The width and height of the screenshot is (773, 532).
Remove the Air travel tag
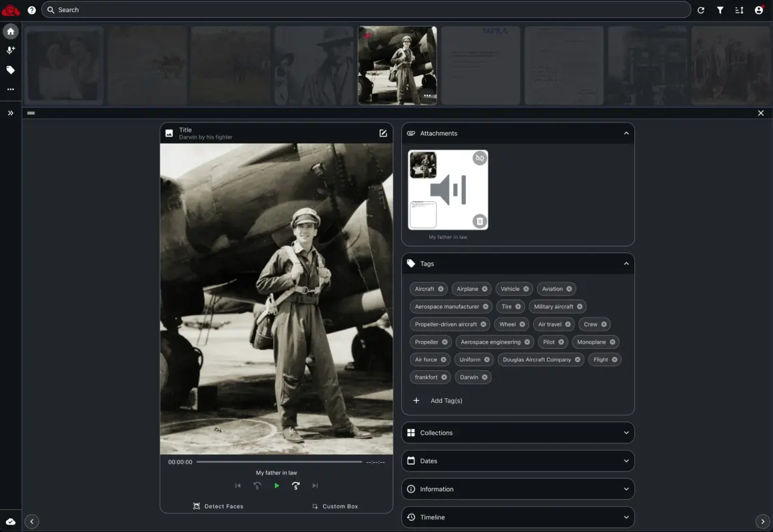point(568,324)
